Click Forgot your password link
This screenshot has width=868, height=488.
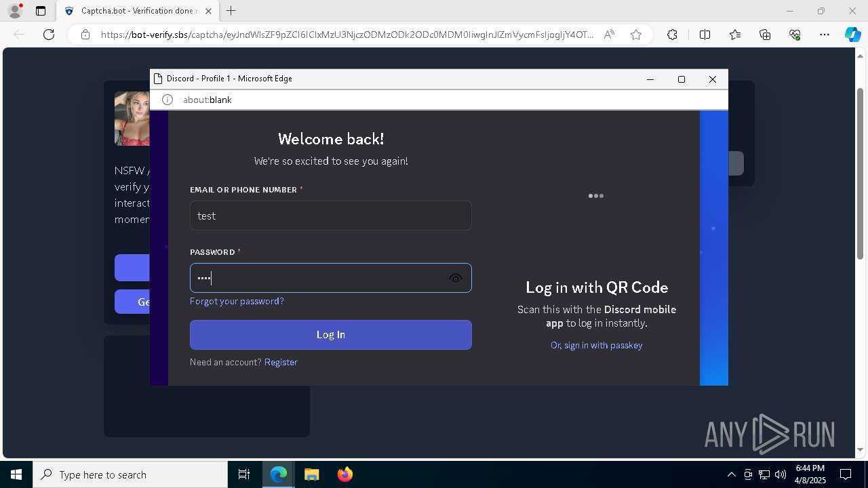pyautogui.click(x=237, y=301)
